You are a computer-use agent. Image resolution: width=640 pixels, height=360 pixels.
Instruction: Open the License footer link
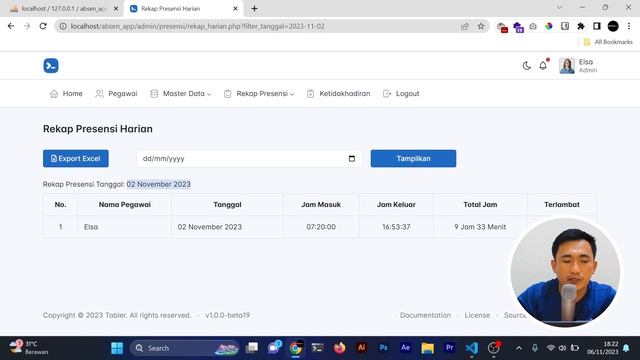click(477, 315)
